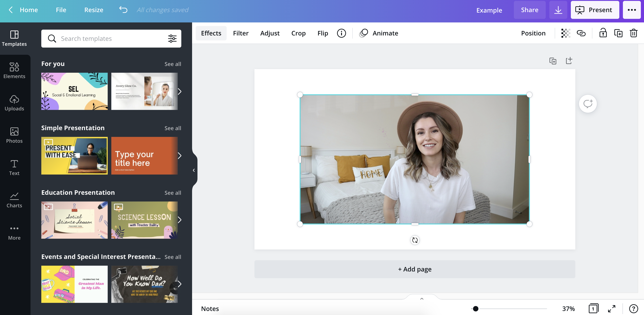The width and height of the screenshot is (644, 315).
Task: Open the Text sidebar panel
Action: coord(14,167)
